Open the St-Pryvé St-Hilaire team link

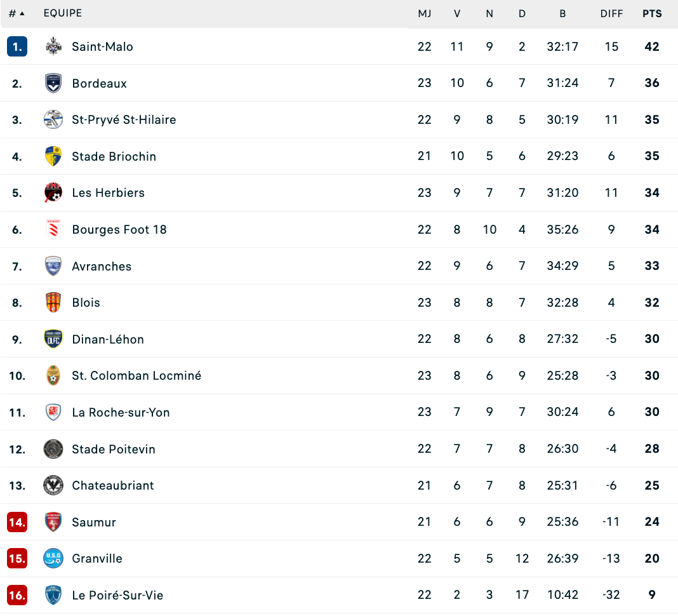pos(124,119)
